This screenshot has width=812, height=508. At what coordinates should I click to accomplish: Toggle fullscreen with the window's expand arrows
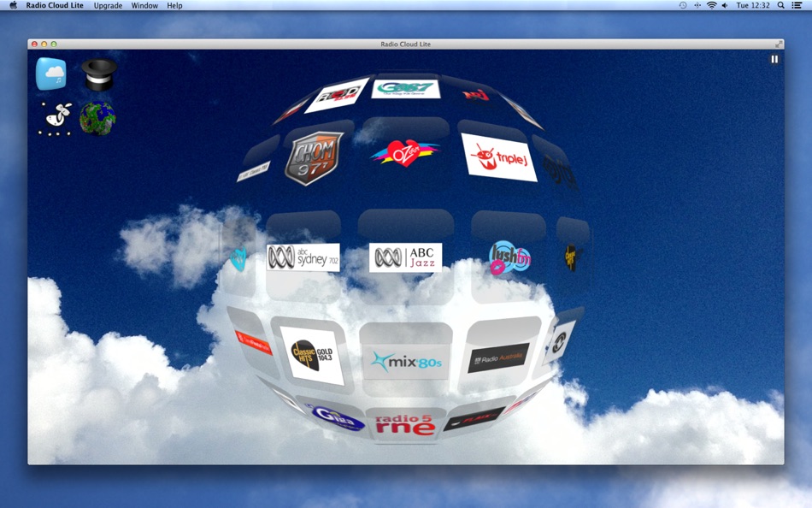pos(778,44)
